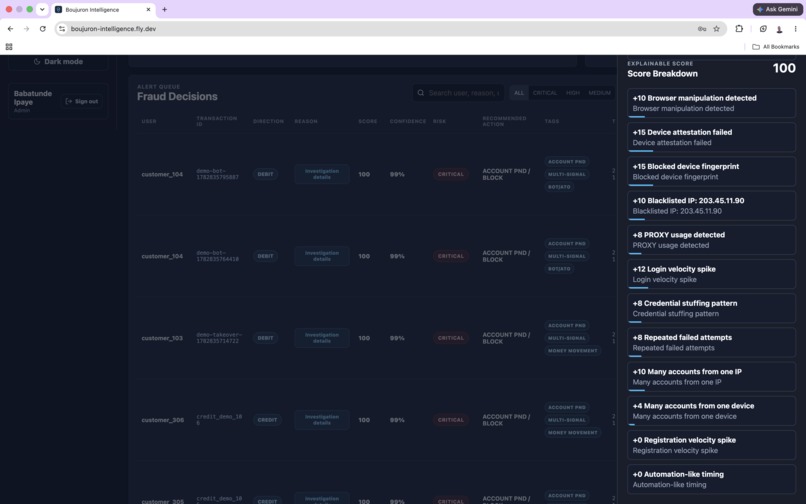Open the Chrome three-dot menu

[795, 29]
